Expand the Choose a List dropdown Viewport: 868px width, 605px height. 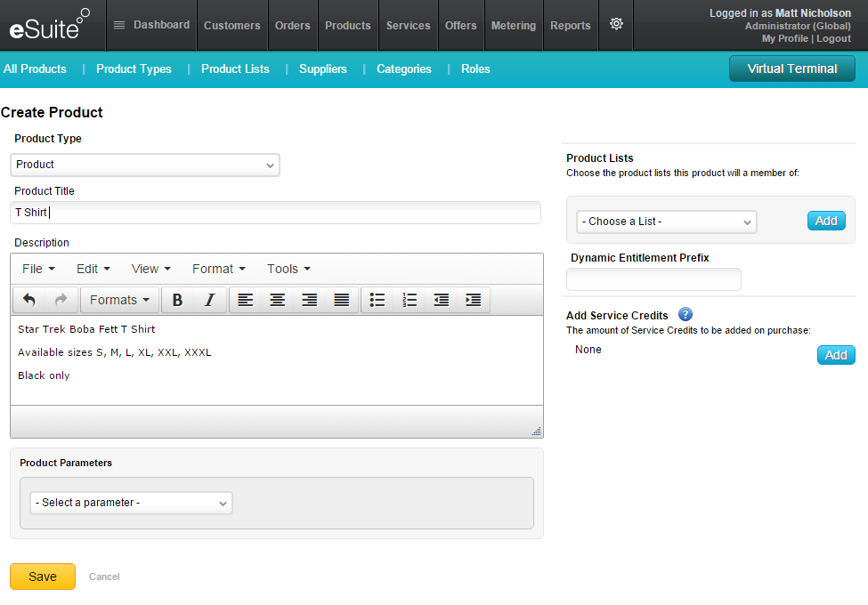click(666, 222)
